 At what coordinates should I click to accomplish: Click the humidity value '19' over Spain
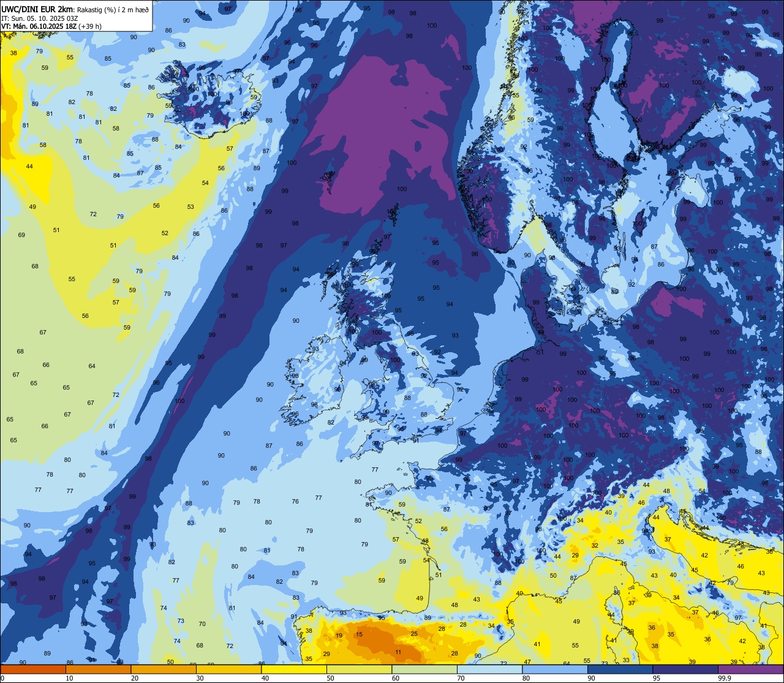339,636
